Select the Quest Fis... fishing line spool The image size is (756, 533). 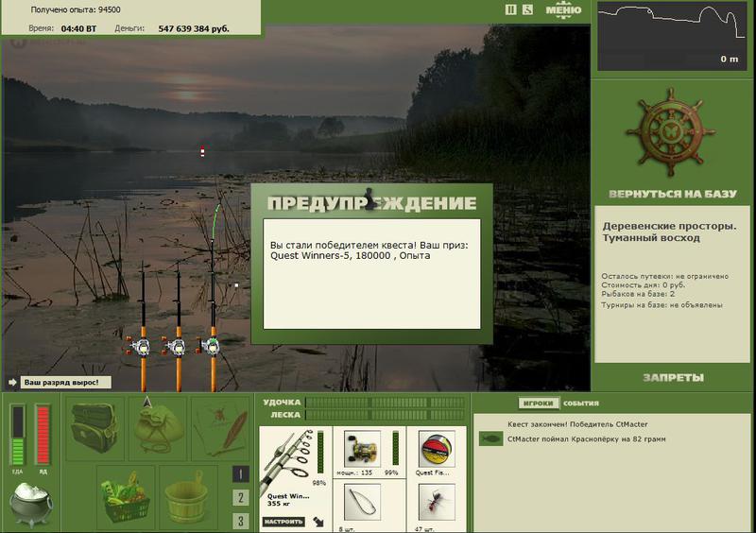[x=437, y=449]
